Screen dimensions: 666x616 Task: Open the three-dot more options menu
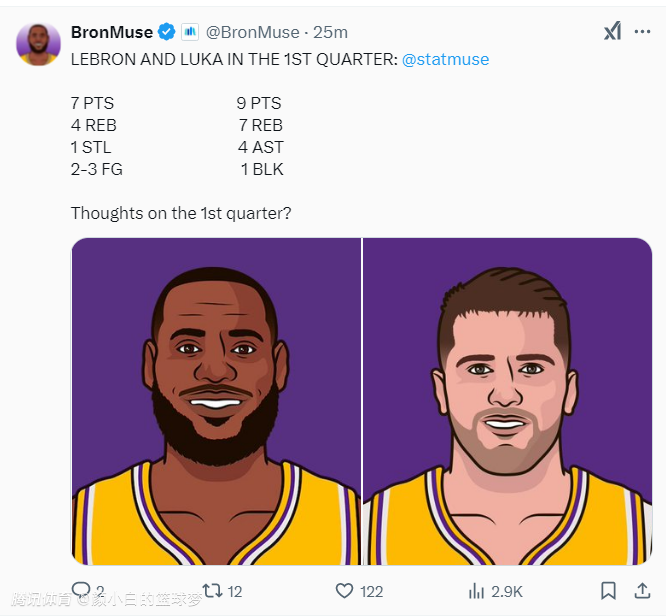pyautogui.click(x=642, y=32)
